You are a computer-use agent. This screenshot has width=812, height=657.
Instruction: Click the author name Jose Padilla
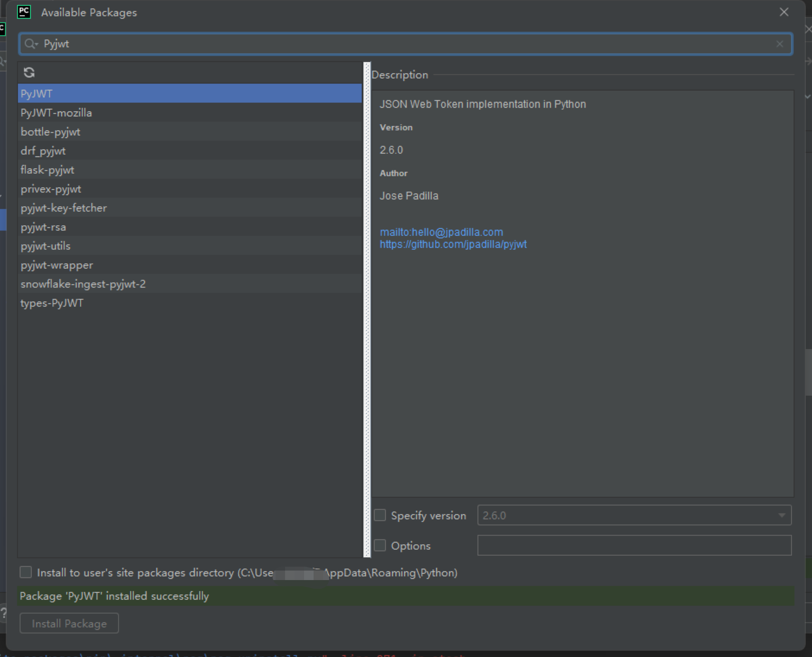pyautogui.click(x=409, y=196)
